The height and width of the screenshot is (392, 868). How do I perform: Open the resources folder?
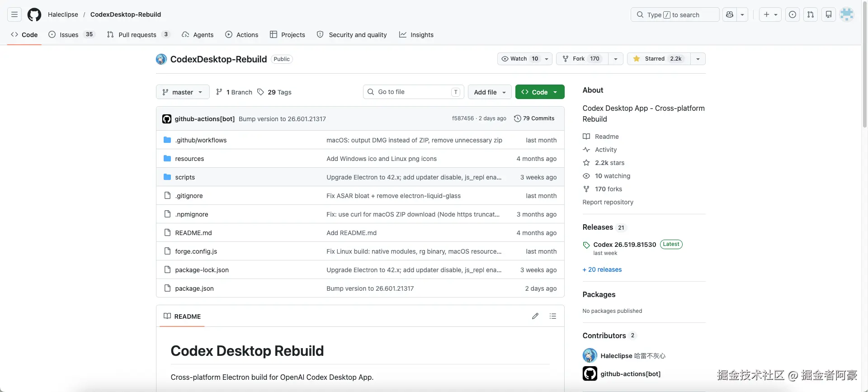[x=189, y=159]
